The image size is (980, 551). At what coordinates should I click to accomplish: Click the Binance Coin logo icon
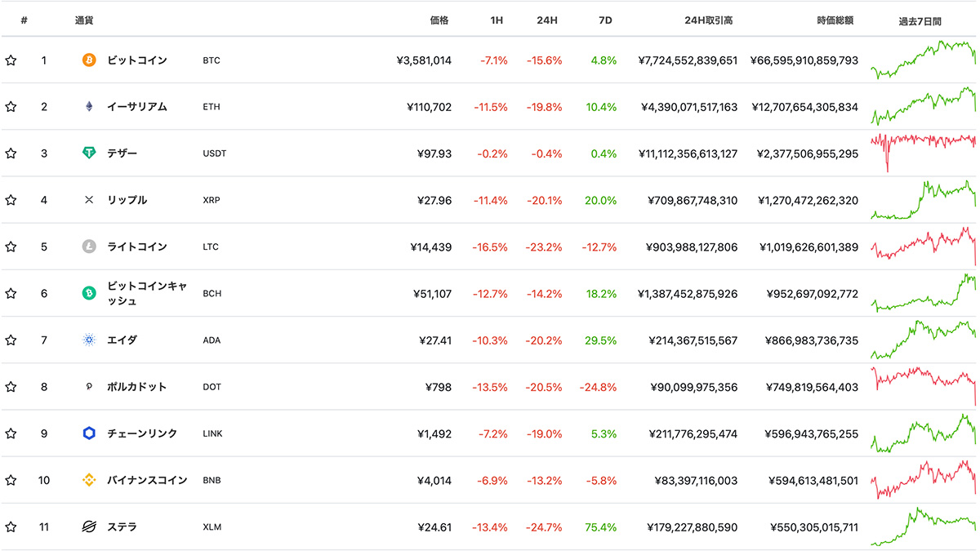click(89, 480)
